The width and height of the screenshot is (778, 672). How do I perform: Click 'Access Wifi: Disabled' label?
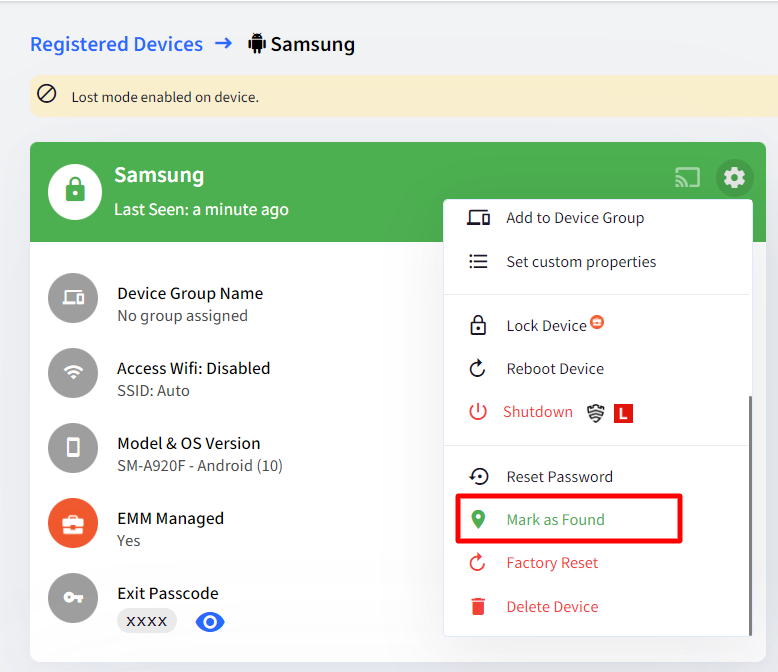194,368
